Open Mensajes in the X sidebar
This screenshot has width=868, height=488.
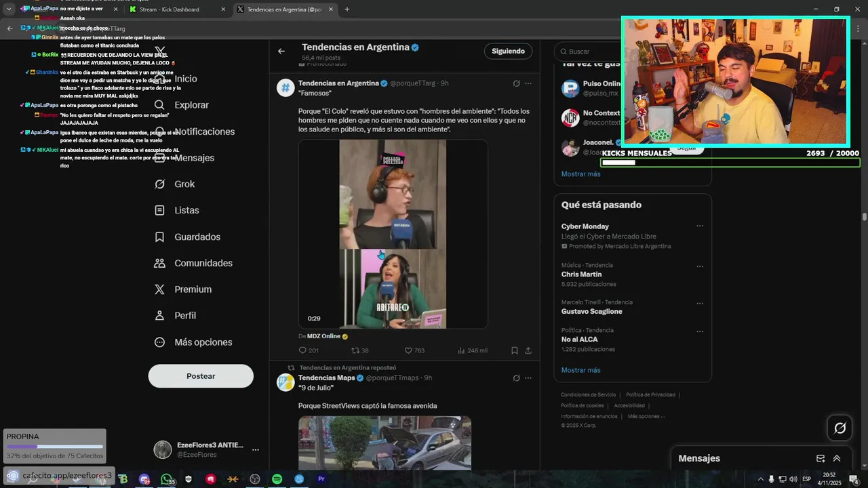click(183, 158)
